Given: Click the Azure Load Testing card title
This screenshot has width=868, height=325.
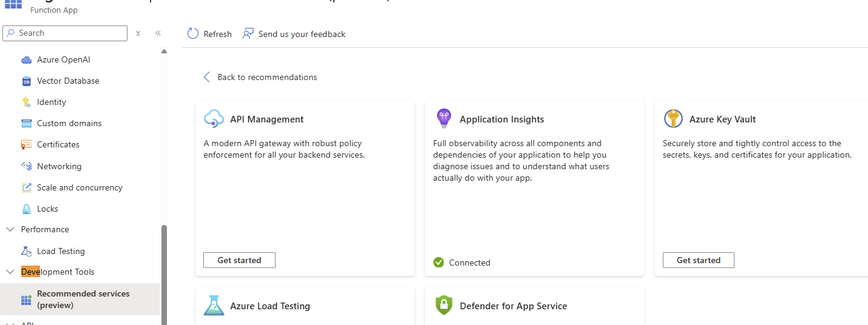Looking at the screenshot, I should (270, 306).
